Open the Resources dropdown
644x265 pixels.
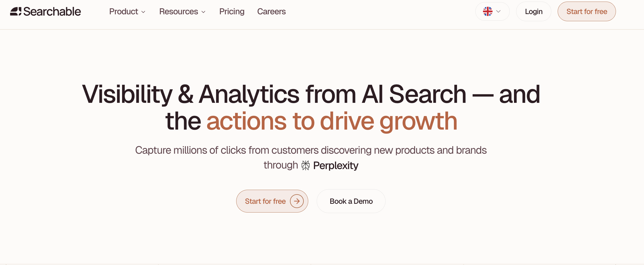(179, 11)
